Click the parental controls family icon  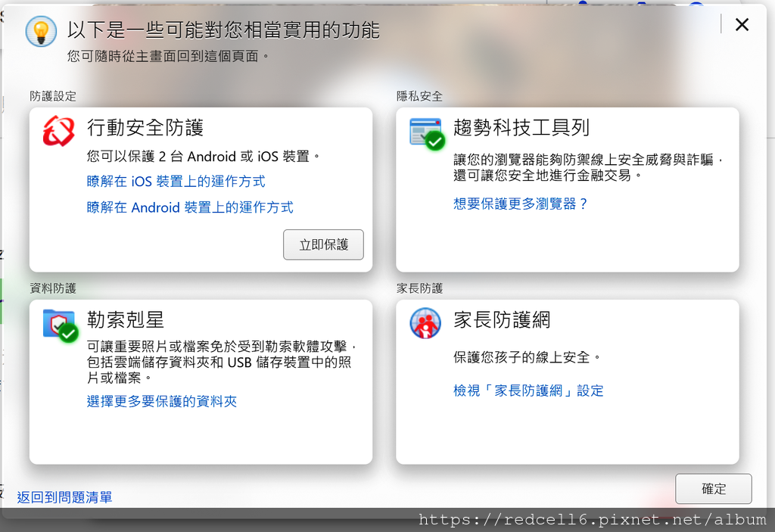(x=425, y=323)
